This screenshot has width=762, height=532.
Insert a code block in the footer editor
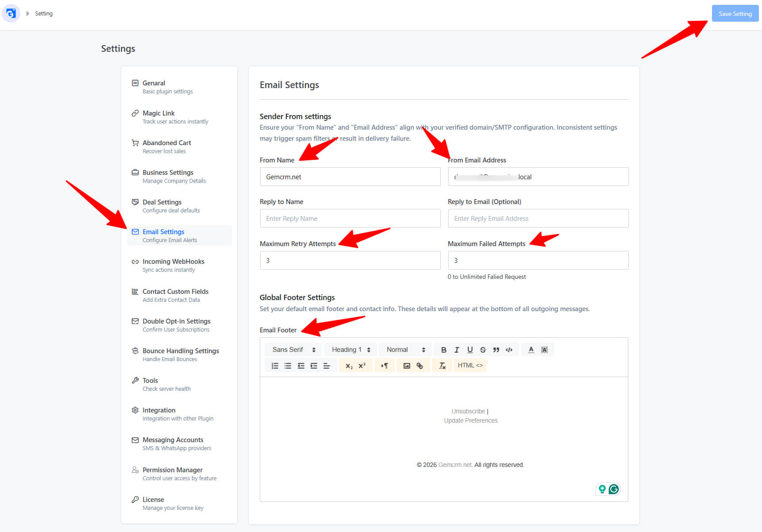pos(509,350)
